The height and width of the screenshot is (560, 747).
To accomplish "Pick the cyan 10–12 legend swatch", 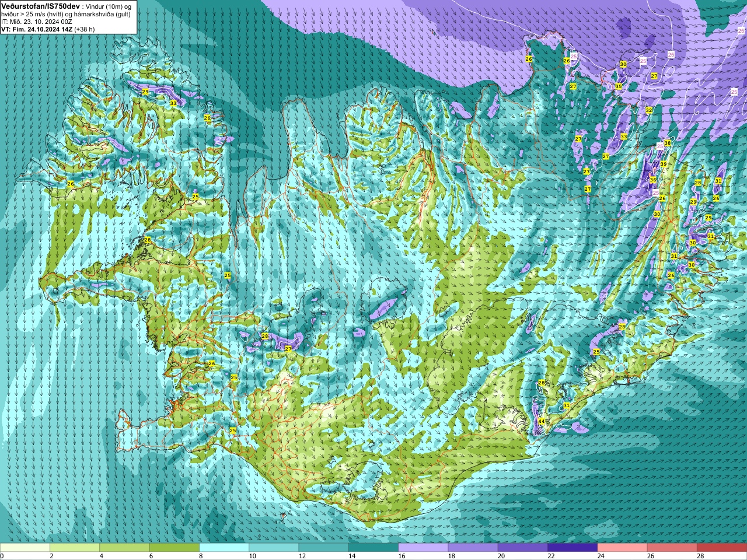I will point(274,548).
